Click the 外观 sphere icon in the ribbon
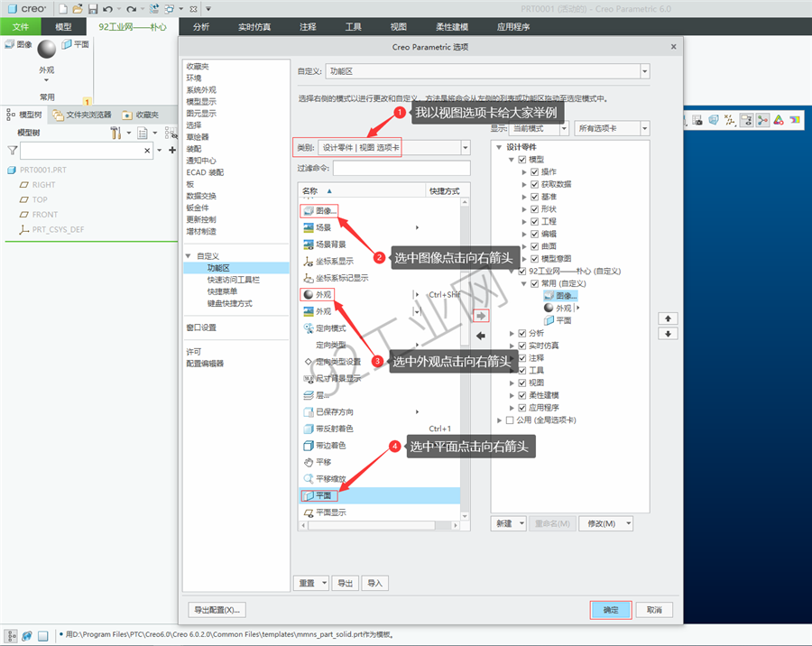812x646 pixels. pos(46,50)
